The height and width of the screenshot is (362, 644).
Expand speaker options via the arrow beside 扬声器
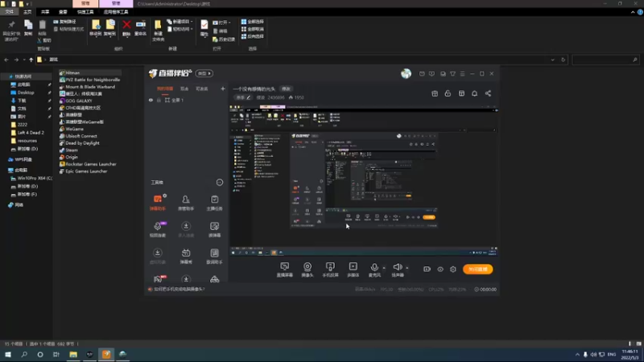coord(407,268)
